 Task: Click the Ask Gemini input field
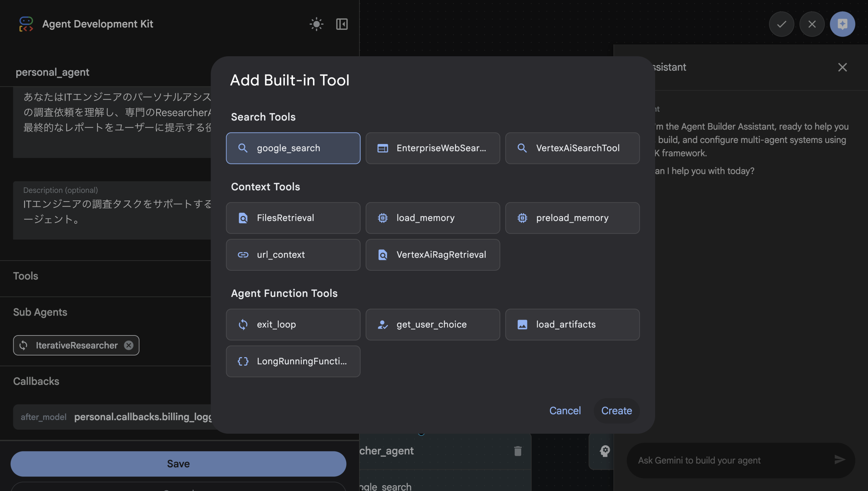729,460
